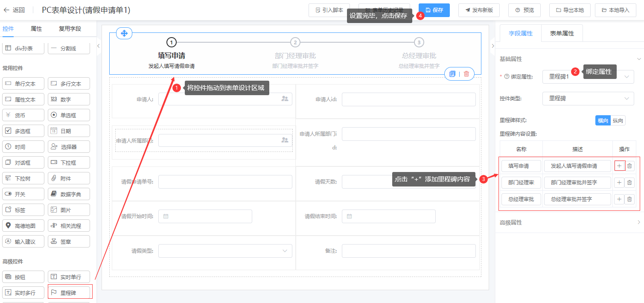Pick the 高德地图 control
644x303 pixels.
(x=23, y=226)
